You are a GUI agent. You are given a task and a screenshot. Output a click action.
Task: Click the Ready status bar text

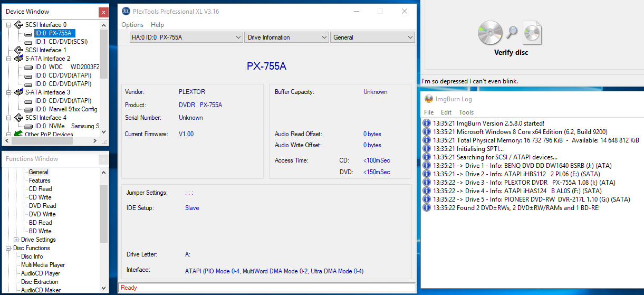(x=129, y=288)
